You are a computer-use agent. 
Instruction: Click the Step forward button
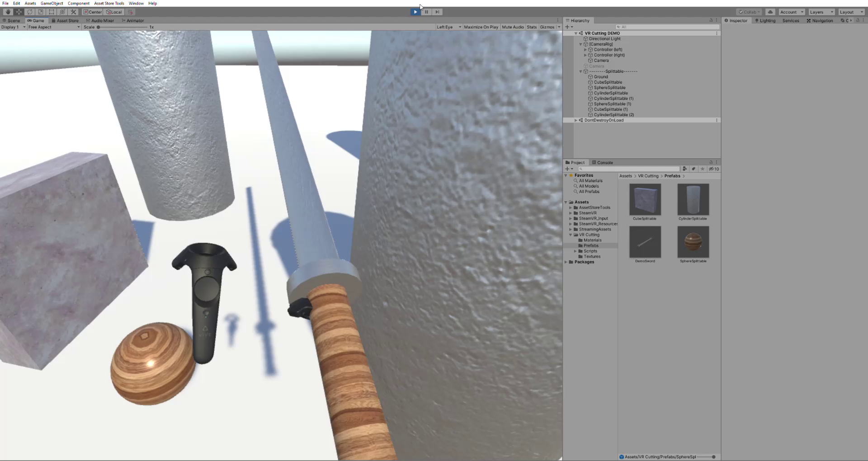pos(437,12)
